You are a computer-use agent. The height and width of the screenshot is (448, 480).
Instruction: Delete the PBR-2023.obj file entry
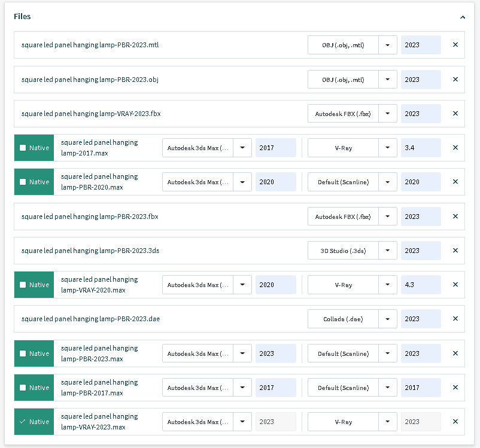point(455,79)
